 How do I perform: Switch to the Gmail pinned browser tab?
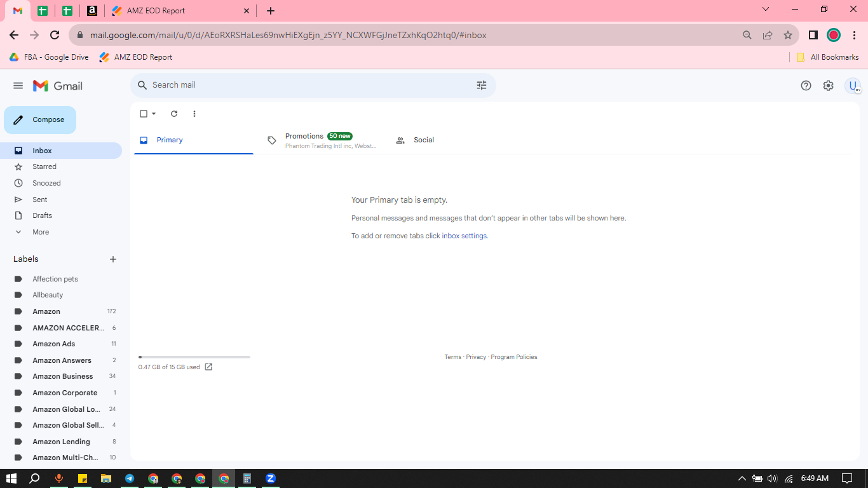coord(18,11)
